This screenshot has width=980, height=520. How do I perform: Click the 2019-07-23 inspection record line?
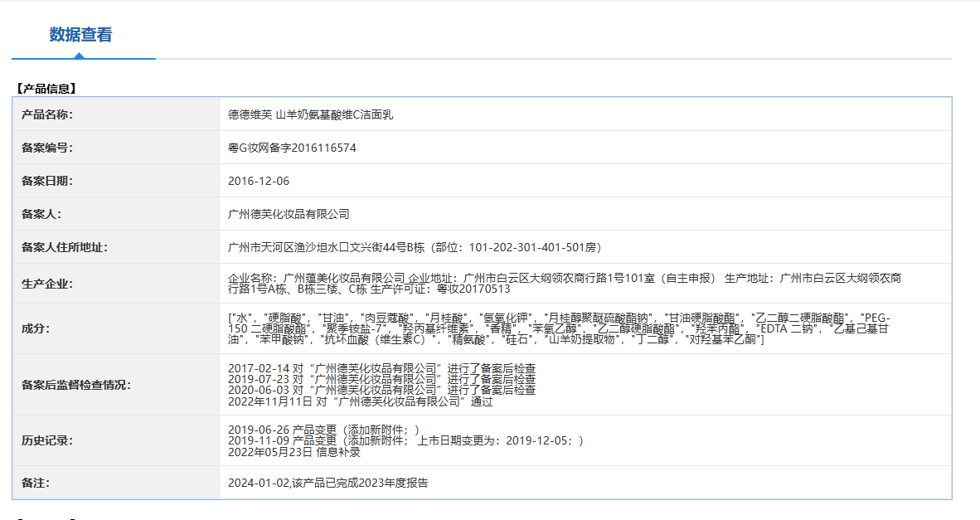pos(382,379)
